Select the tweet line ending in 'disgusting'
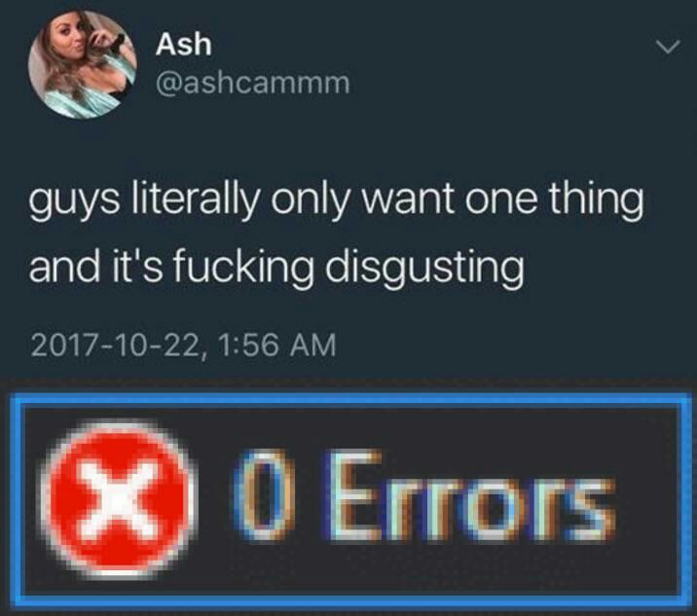The width and height of the screenshot is (697, 616). [276, 270]
